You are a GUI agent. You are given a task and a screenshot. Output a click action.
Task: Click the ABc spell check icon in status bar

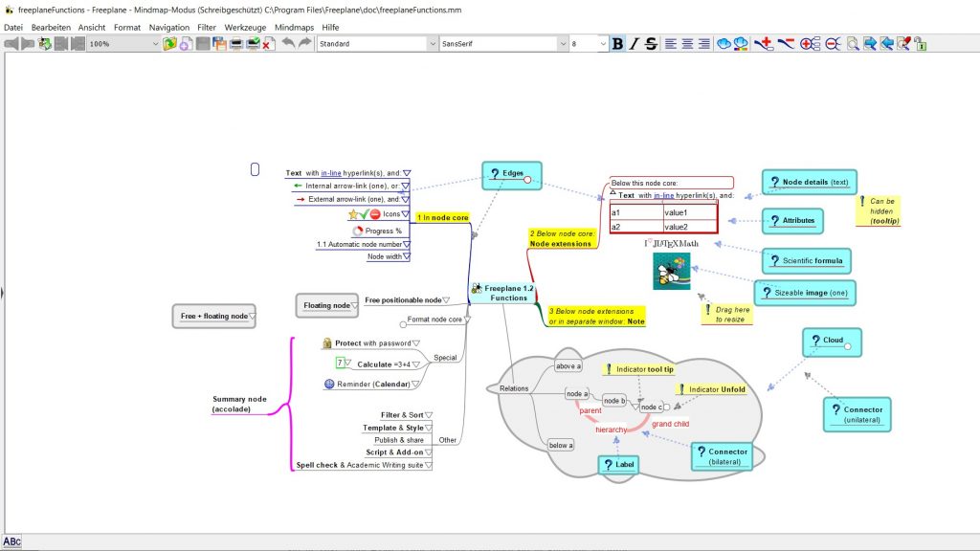[11, 541]
